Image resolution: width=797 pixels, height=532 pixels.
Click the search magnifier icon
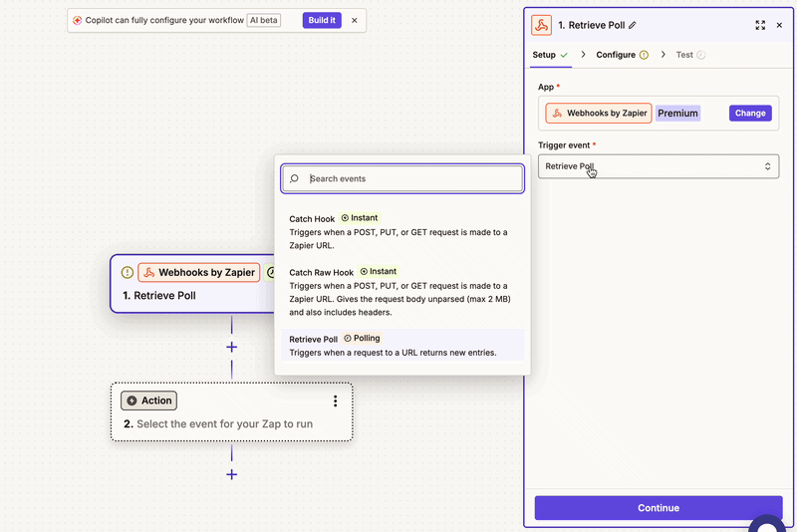click(294, 179)
